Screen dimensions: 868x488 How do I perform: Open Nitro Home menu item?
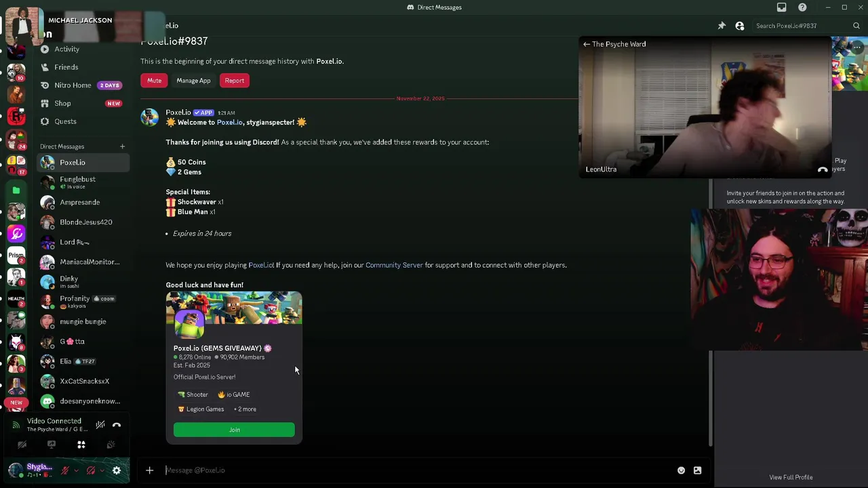tap(83, 85)
